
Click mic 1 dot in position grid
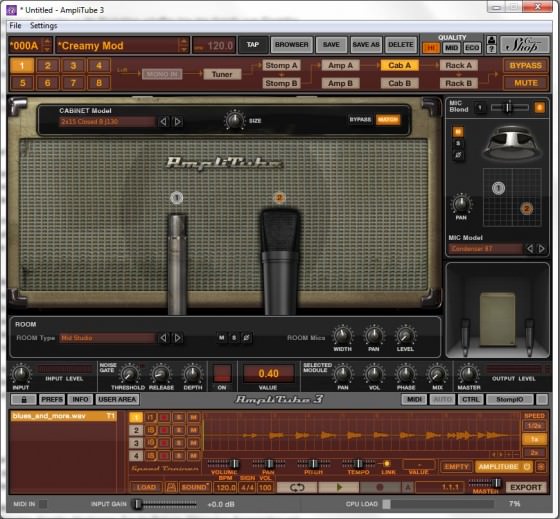[498, 188]
